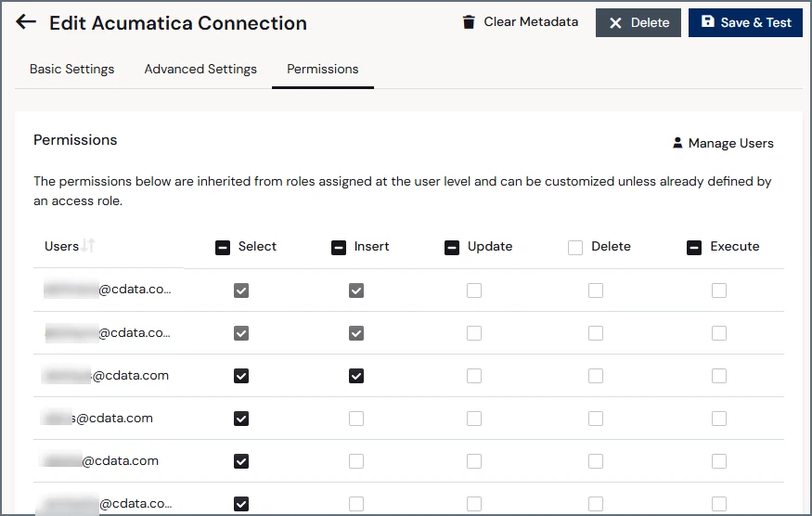Uncheck Insert for the first user row
This screenshot has height=516, width=812.
click(356, 290)
